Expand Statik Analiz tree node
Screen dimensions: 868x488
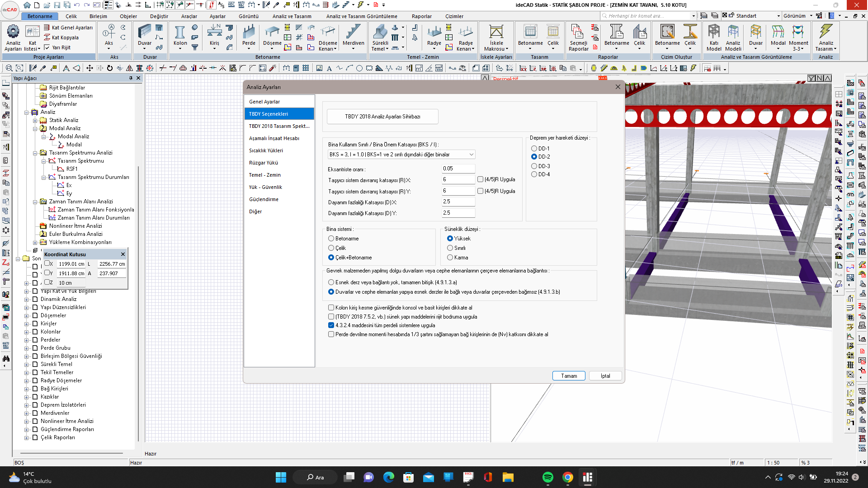click(35, 121)
